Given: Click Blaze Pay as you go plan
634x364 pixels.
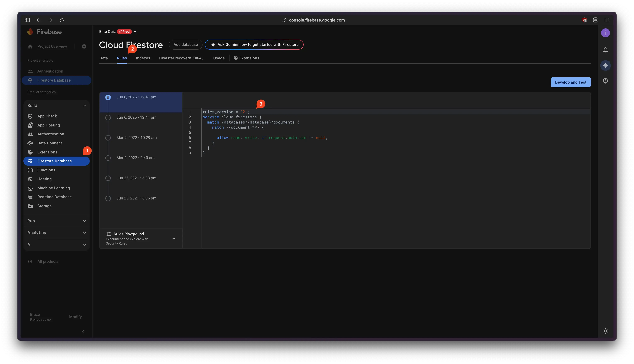Looking at the screenshot, I should (40, 317).
